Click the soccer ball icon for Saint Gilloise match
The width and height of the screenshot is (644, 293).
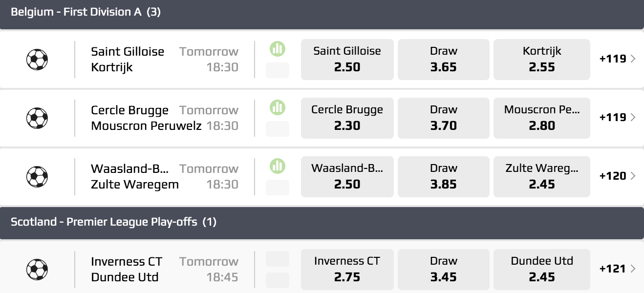pos(37,60)
